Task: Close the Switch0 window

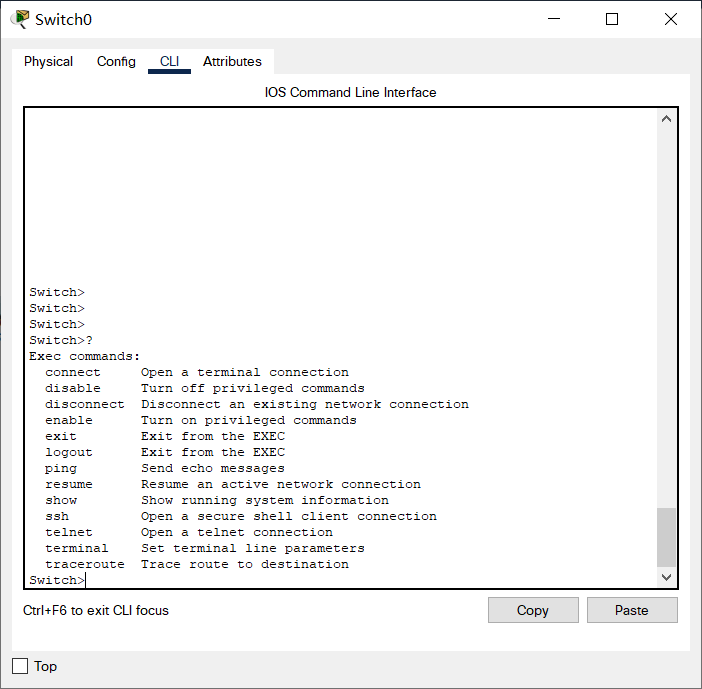Action: point(671,19)
